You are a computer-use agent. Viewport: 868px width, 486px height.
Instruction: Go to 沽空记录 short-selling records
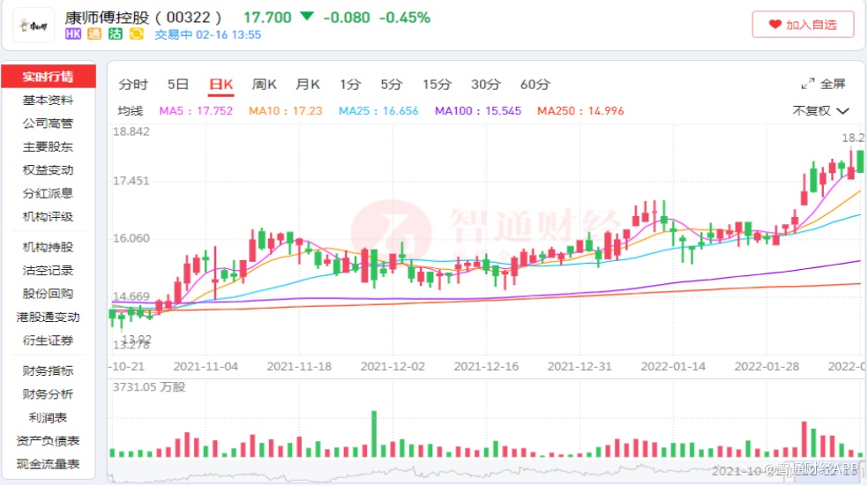tap(48, 271)
